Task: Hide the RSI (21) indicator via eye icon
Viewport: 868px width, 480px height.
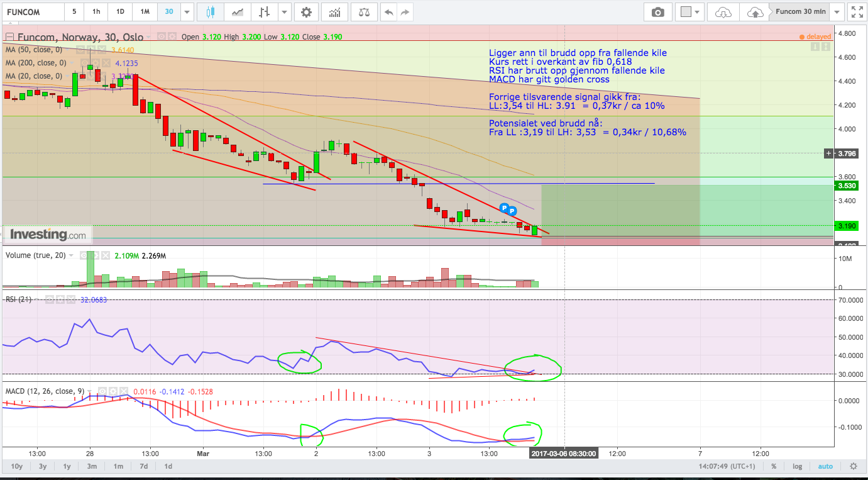Action: pyautogui.click(x=49, y=299)
